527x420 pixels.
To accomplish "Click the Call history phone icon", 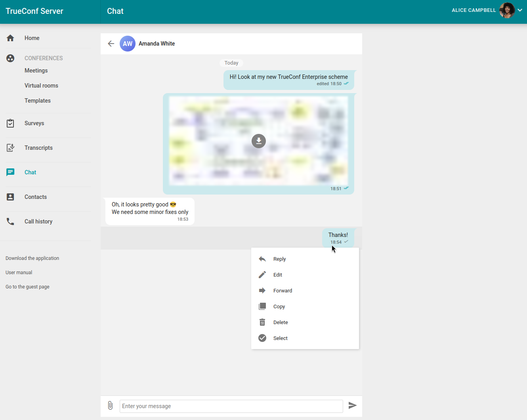I will 10,221.
